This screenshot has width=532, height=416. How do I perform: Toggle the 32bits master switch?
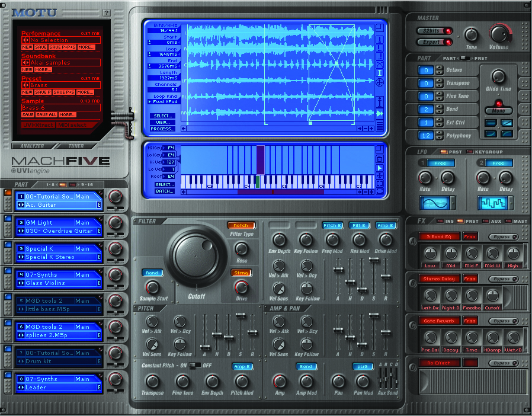[x=433, y=31]
